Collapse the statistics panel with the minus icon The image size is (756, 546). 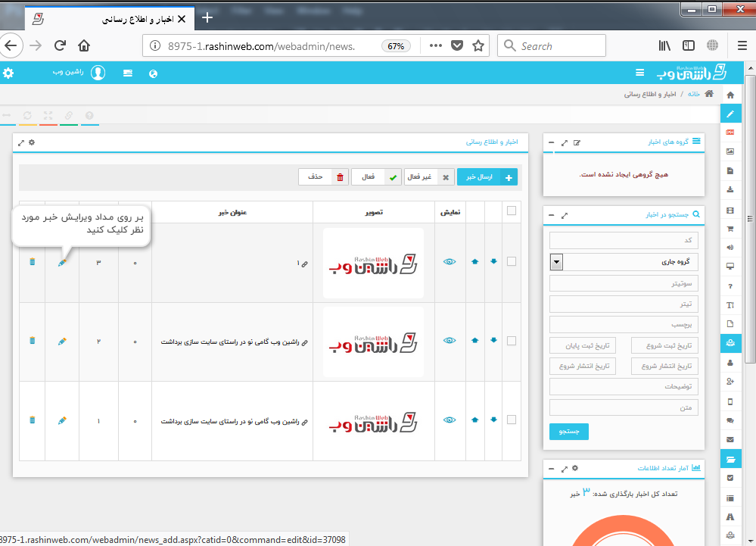(552, 468)
